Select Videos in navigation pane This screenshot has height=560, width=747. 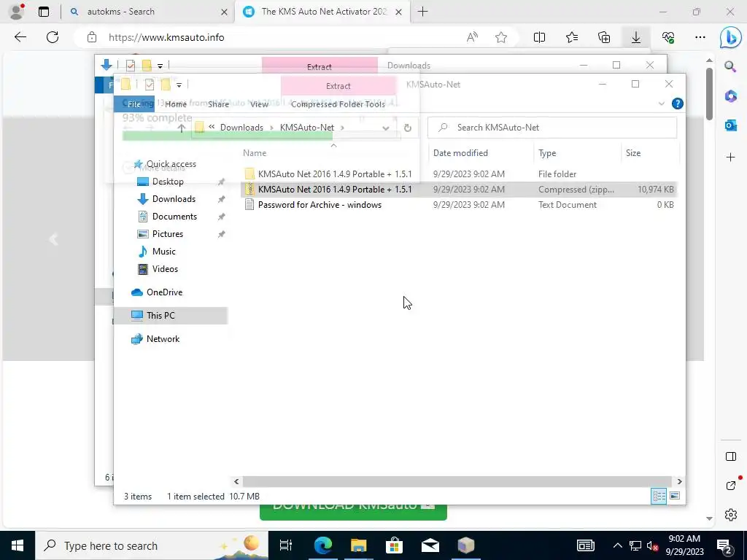coord(165,269)
